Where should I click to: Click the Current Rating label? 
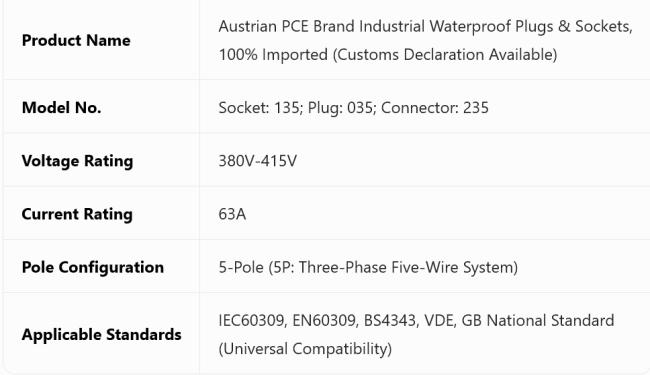77,214
